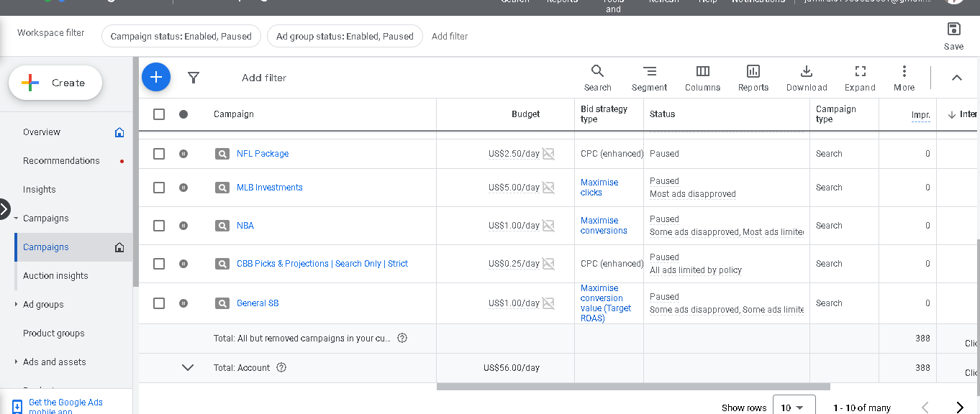The image size is (980, 414).
Task: Click the Add filter field in the workspace bar
Action: coord(450,35)
